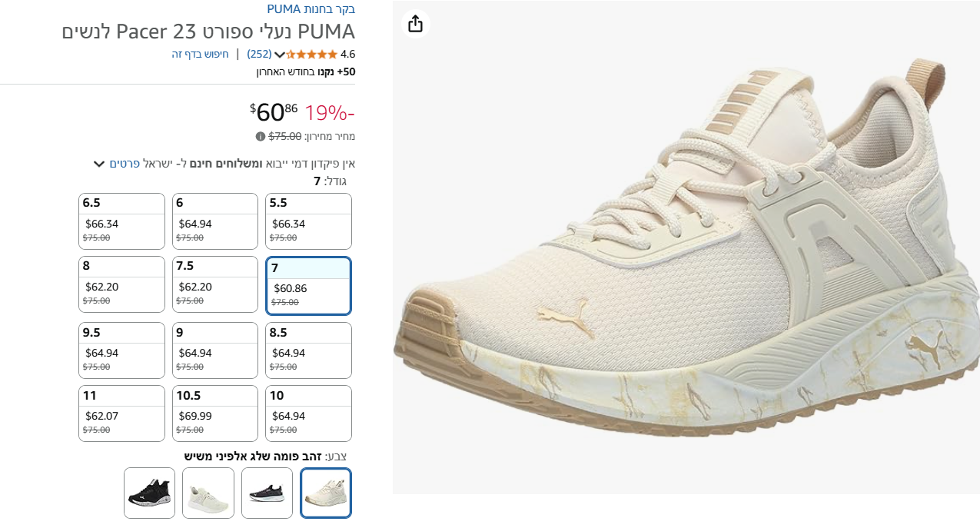Pick size 10.5 priced $69.99
This screenshot has width=980, height=528.
(214, 413)
